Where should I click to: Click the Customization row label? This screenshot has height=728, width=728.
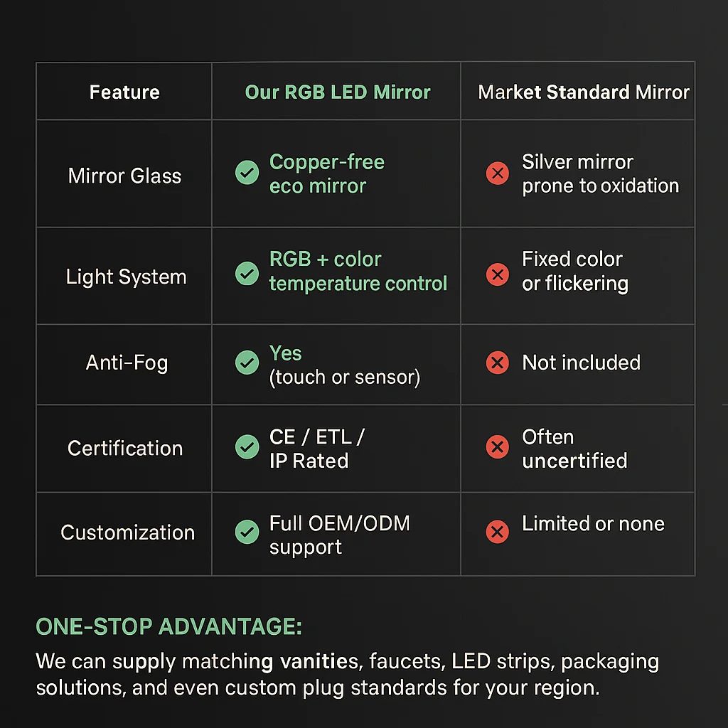pyautogui.click(x=127, y=532)
